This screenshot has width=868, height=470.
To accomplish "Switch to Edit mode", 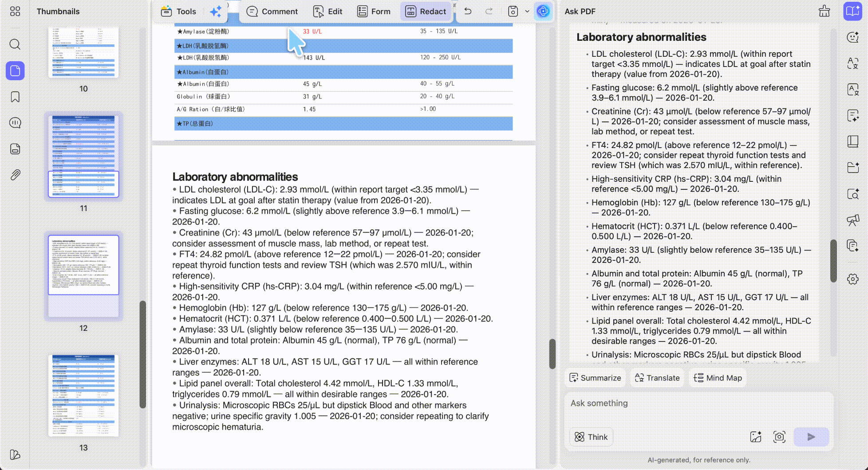I will coord(327,12).
